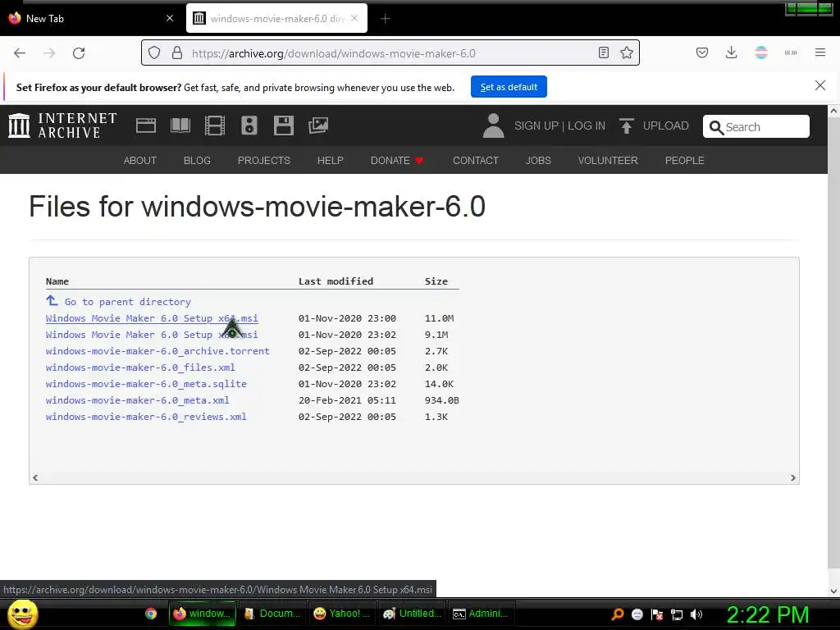Screen dimensions: 840x630
Task: Open the Internet Archive Software floppy icon
Action: 283,126
